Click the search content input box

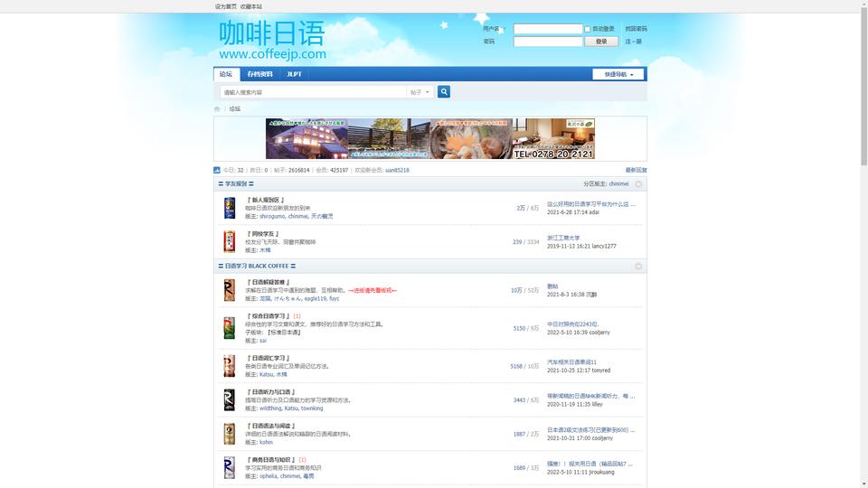[313, 92]
